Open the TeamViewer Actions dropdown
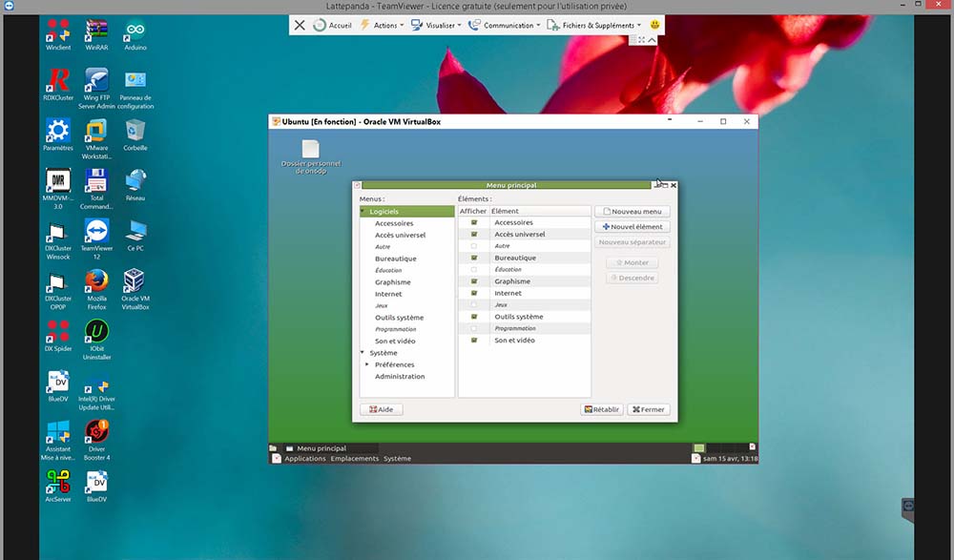Screen dimensions: 954x560 click(383, 25)
